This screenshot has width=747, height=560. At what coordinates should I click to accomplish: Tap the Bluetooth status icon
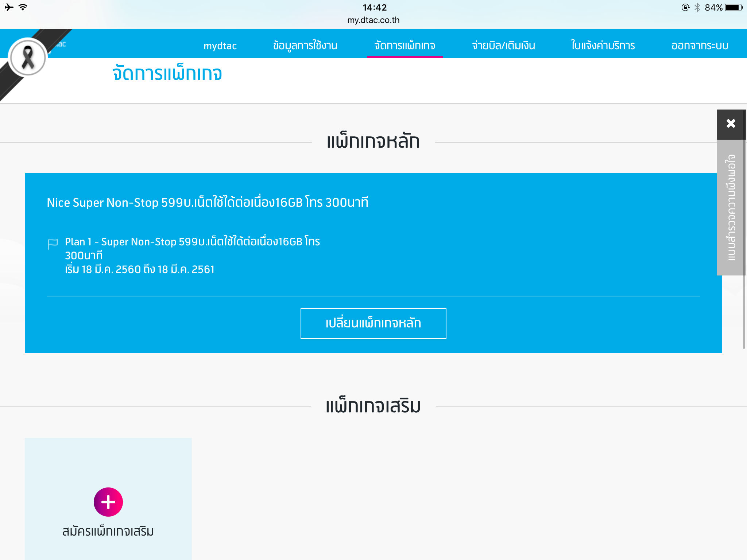point(697,7)
